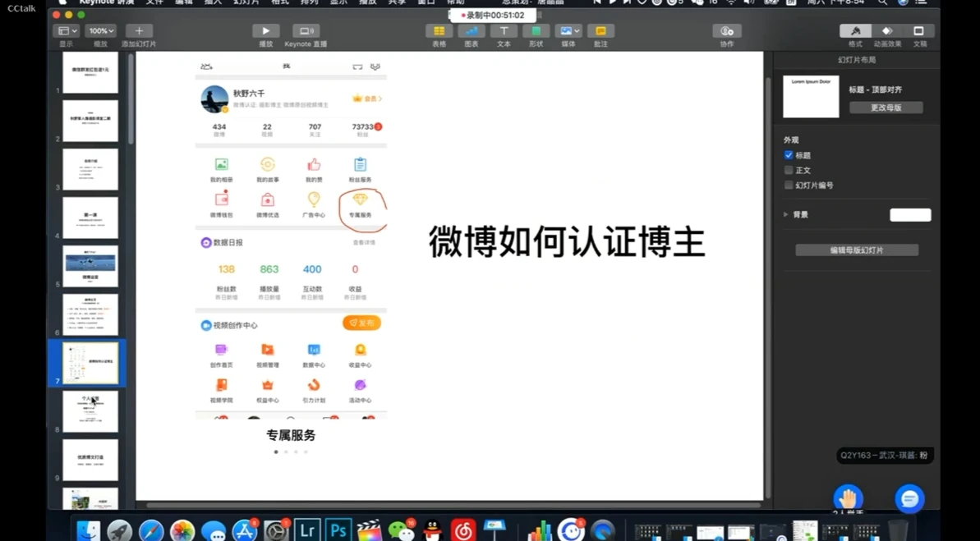Viewport: 980px width, 541px height.
Task: Click the white background color swatch
Action: pyautogui.click(x=910, y=214)
